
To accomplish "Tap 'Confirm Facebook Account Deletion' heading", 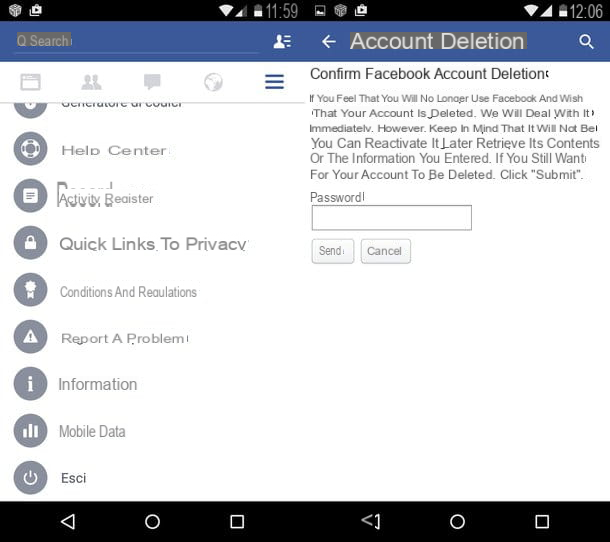I will tap(429, 74).
